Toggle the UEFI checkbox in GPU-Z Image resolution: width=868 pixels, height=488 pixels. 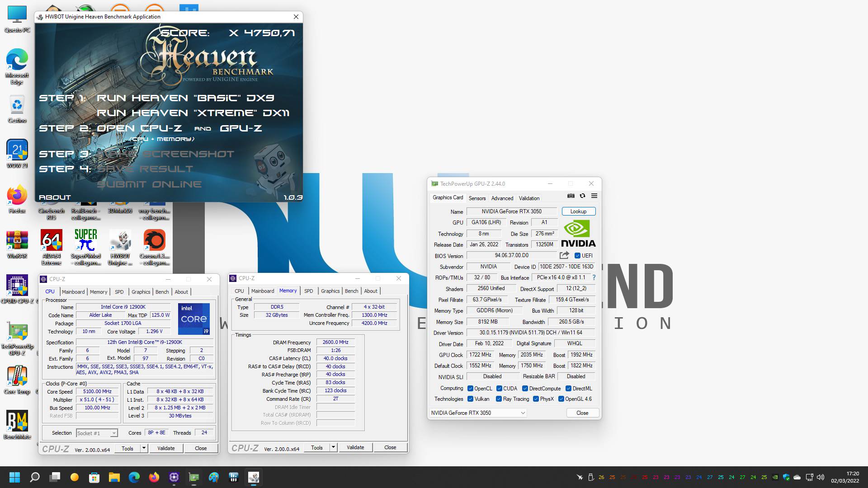pos(577,256)
